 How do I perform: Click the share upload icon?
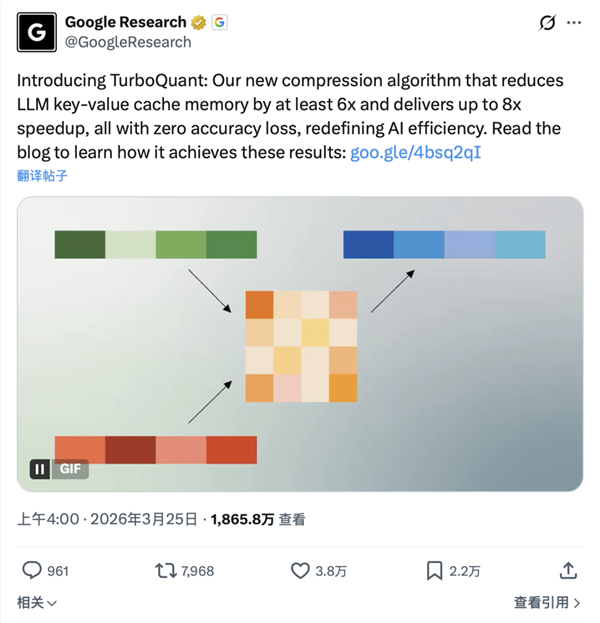coord(568,570)
